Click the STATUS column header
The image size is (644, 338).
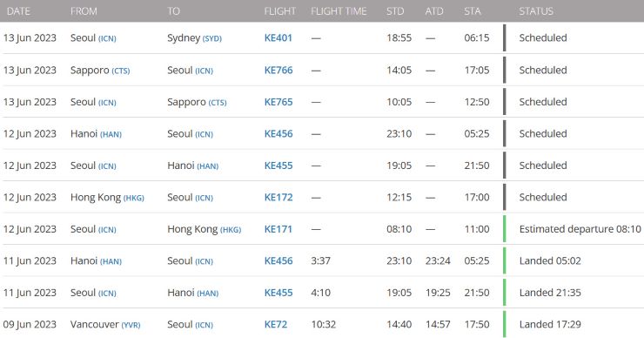[536, 11]
